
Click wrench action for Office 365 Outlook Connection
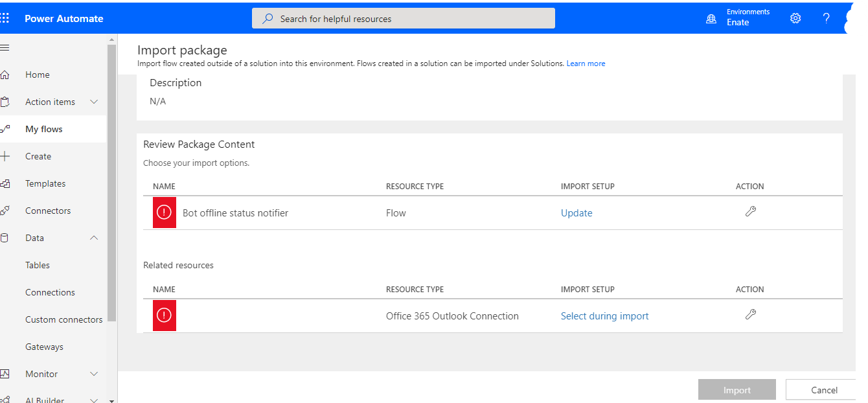[751, 314]
